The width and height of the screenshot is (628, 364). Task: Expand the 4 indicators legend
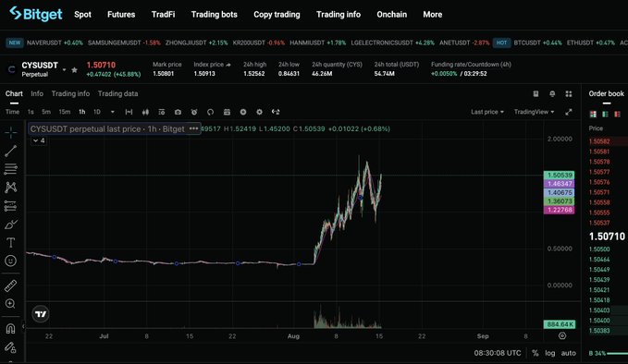[x=39, y=140]
